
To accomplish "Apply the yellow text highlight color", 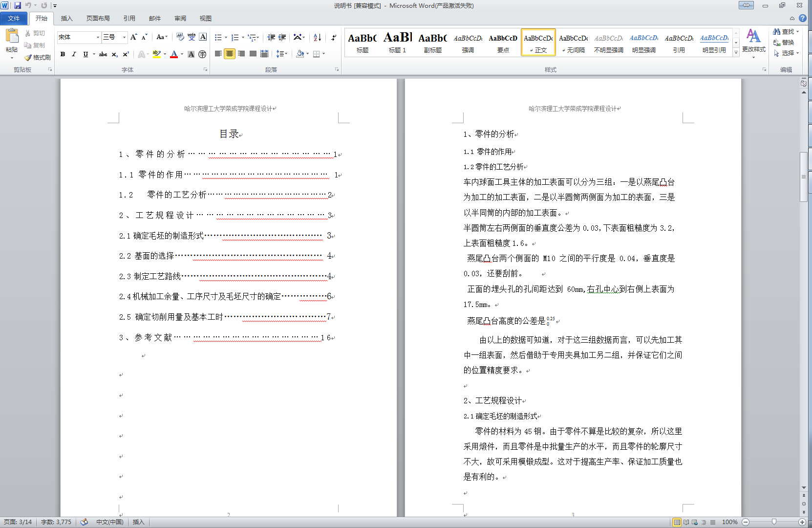I will click(156, 54).
